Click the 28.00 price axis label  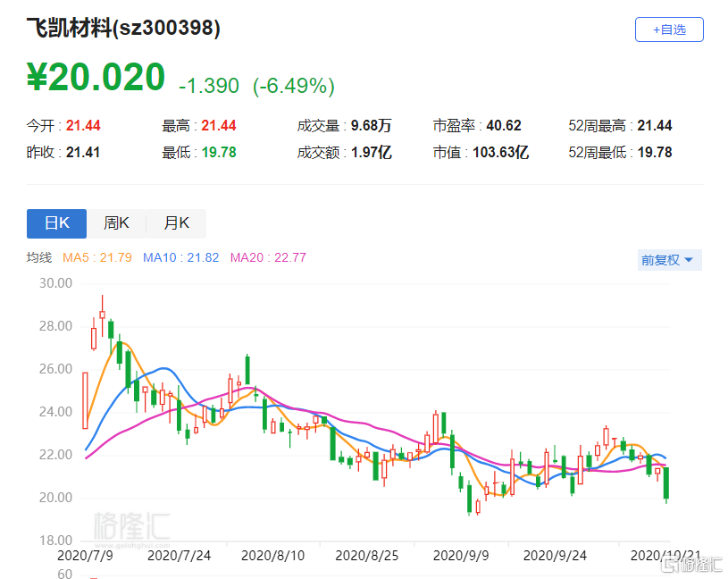55,326
